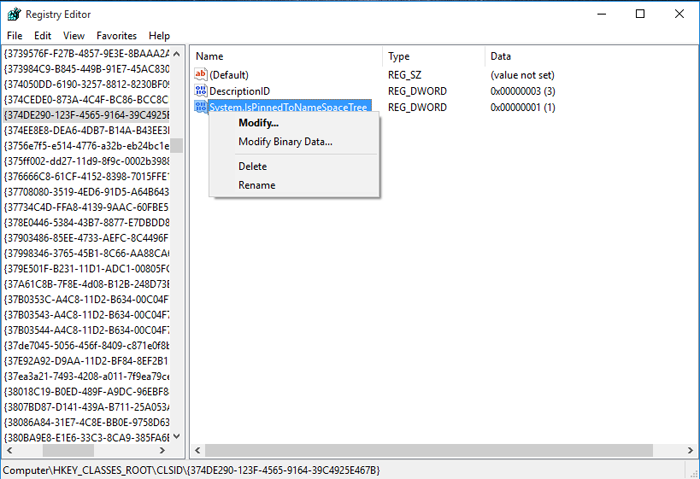
Task: Select the (Default) string value icon
Action: point(201,74)
